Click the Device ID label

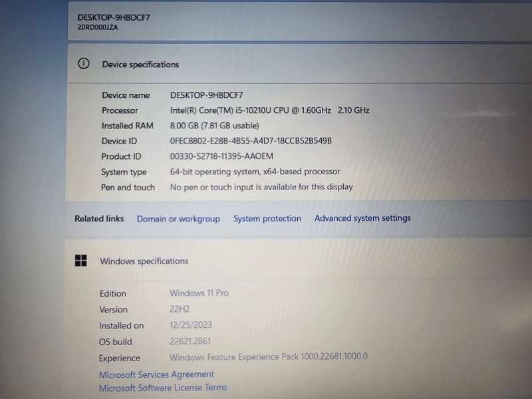click(119, 141)
